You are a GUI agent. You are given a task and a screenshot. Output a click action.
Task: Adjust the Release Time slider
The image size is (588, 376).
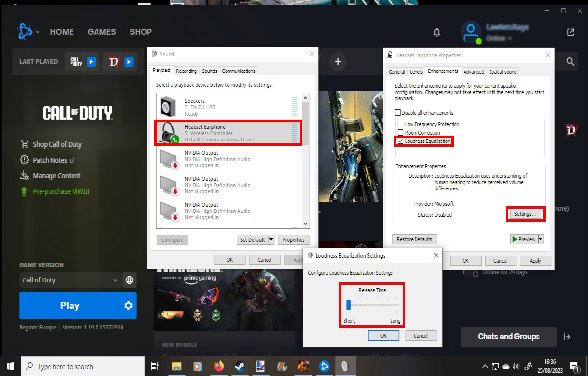click(x=349, y=304)
